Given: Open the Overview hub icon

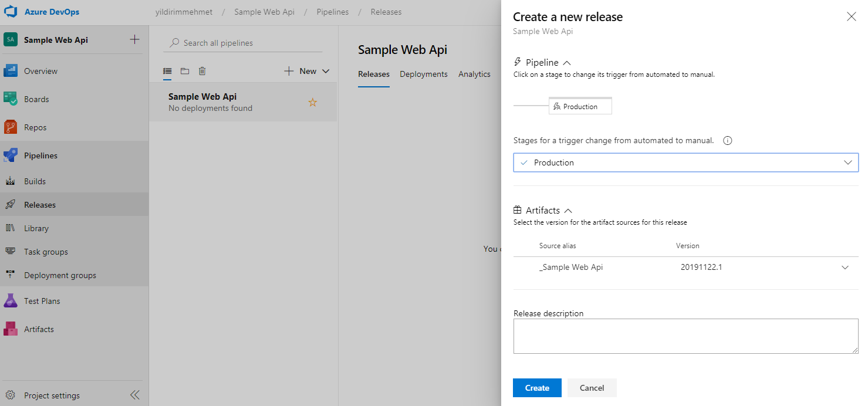Looking at the screenshot, I should coord(11,71).
